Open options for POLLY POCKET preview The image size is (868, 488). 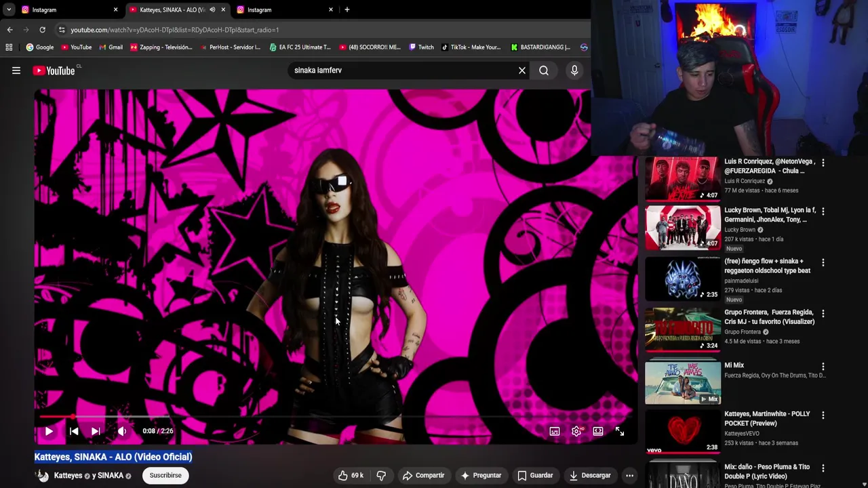click(x=823, y=415)
